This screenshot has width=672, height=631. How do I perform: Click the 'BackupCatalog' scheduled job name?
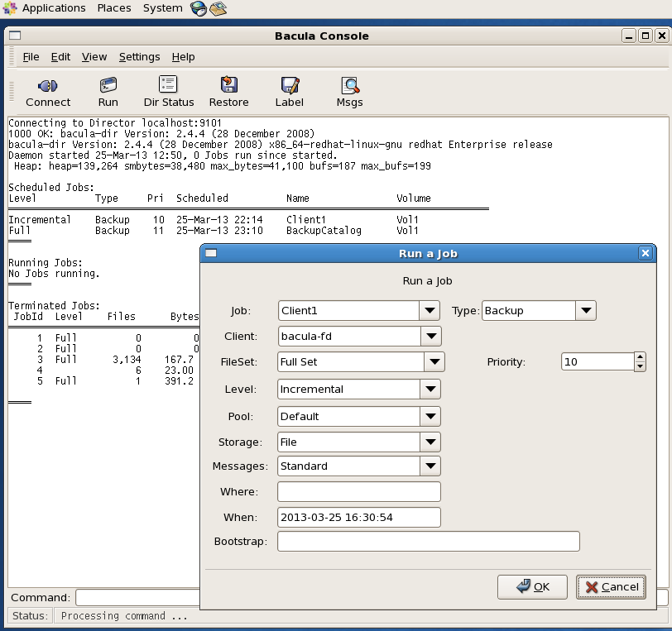pyautogui.click(x=324, y=231)
